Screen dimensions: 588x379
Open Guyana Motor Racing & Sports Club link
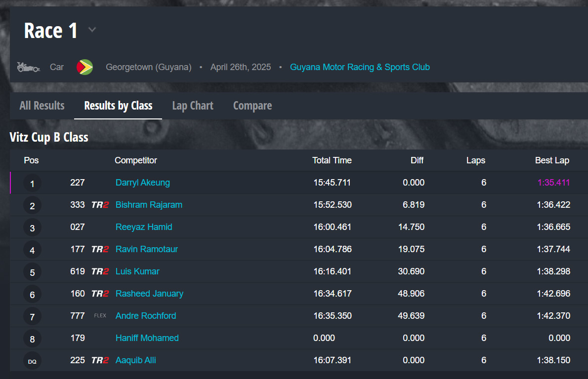[360, 67]
